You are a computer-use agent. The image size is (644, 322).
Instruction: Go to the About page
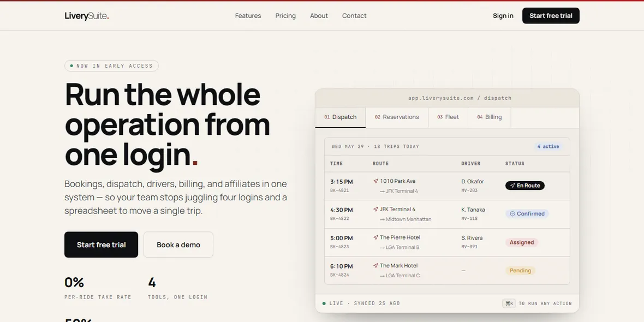319,16
